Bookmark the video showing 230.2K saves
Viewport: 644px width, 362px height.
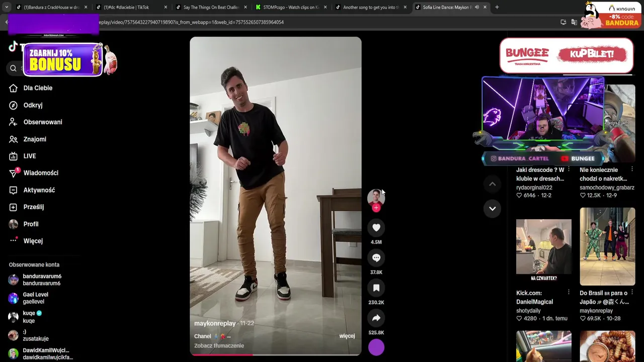pyautogui.click(x=376, y=288)
